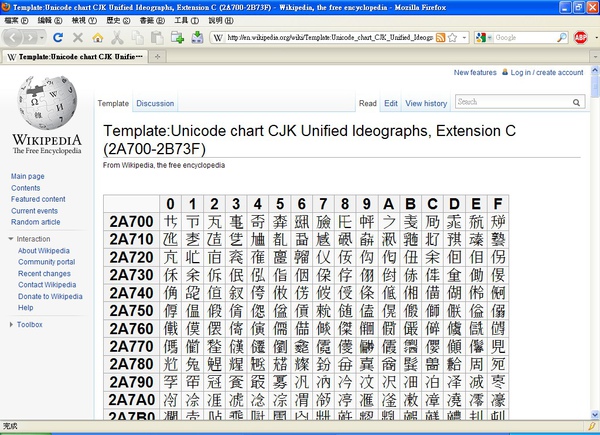
Task: Open the Community portal link
Action: pos(47,262)
